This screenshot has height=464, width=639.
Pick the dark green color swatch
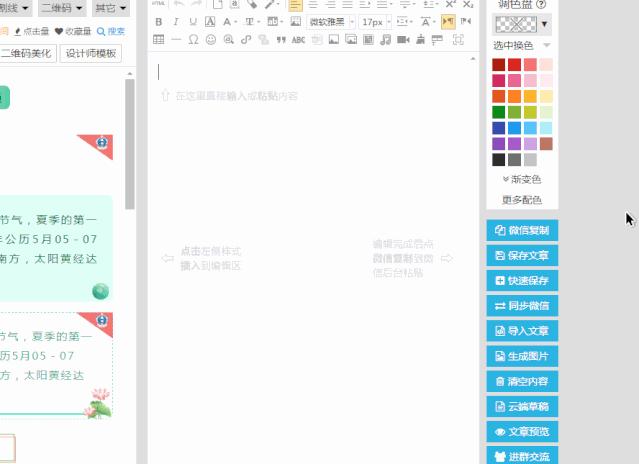(x=498, y=112)
